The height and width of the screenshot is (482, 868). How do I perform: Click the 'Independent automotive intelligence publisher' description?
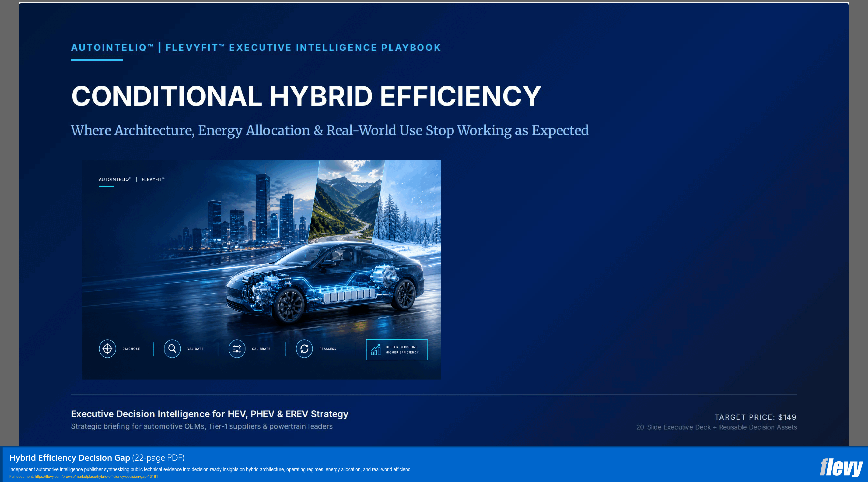210,469
